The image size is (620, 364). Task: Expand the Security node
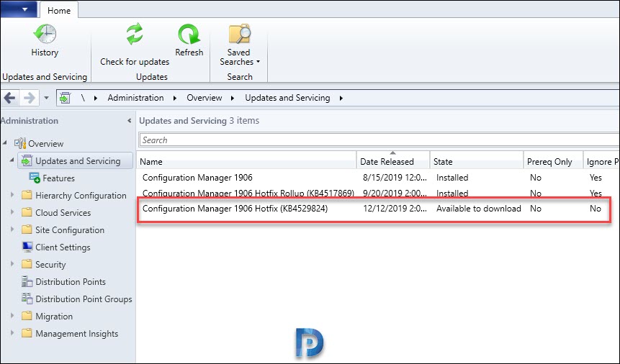point(12,264)
